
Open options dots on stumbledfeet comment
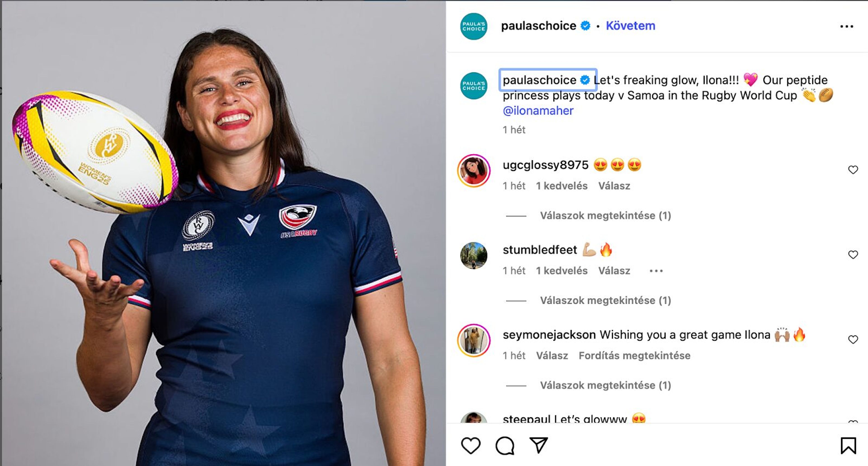tap(656, 271)
